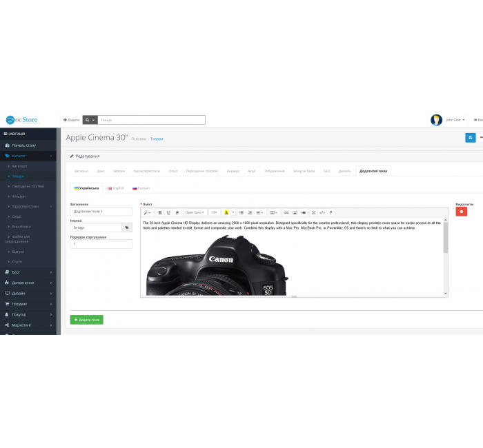483x448 pixels.
Task: Open the Дані tab
Action: click(x=101, y=171)
